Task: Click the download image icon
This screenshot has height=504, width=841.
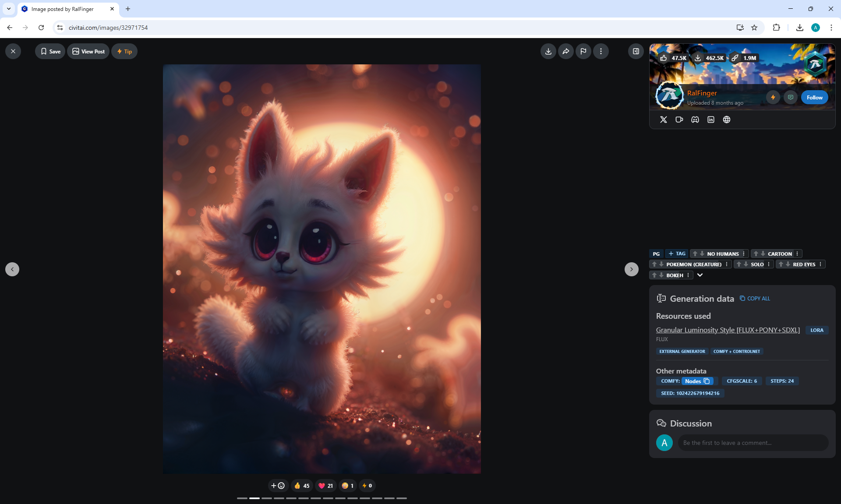Action: [x=548, y=51]
